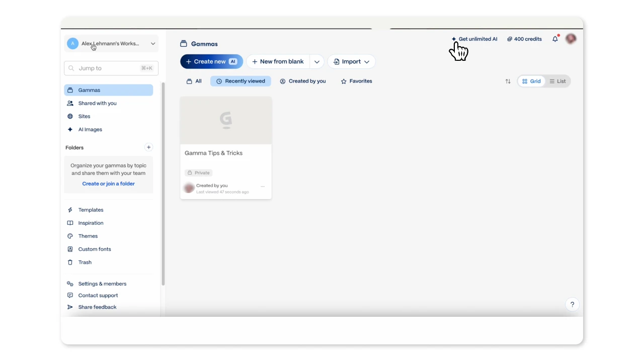This screenshot has width=644, height=362.
Task: Go to Sites in sidebar
Action: (x=109, y=116)
